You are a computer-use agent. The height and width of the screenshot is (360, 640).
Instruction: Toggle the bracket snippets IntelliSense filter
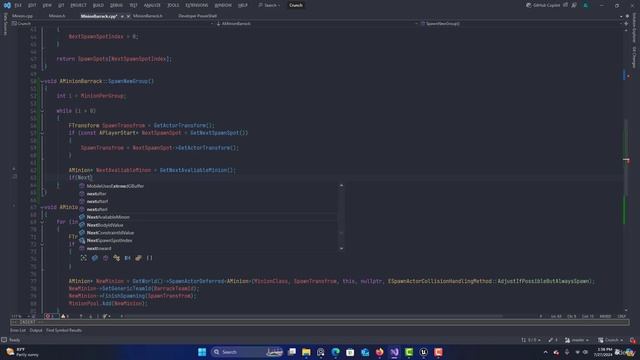pyautogui.click(x=149, y=258)
